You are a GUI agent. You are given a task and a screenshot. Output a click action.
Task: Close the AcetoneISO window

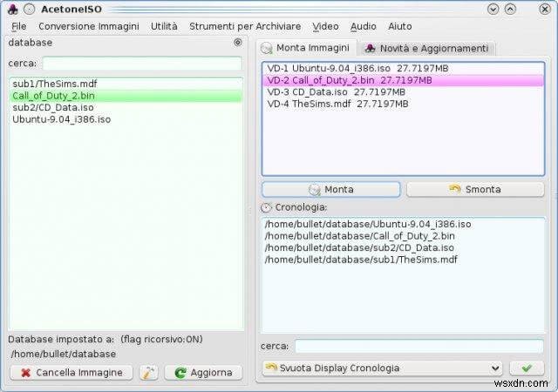[545, 9]
